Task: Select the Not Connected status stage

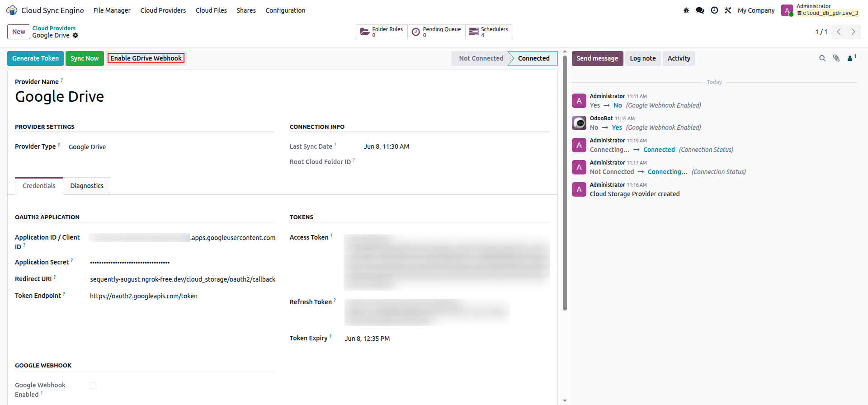Action: click(x=481, y=58)
